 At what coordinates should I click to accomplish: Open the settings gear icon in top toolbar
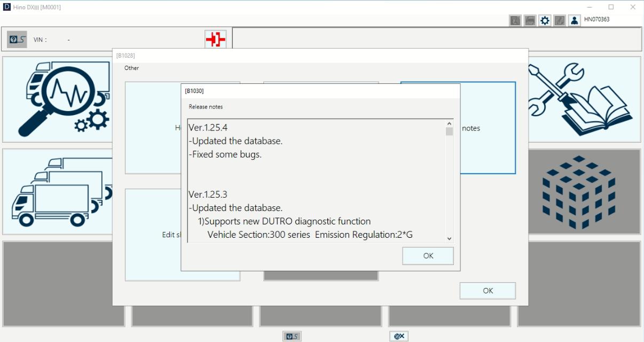(545, 20)
